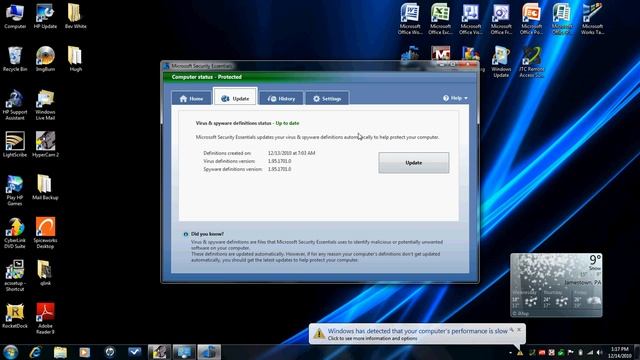Open the weather gadget for Jamestown, PA
This screenshot has width=640, height=360.
(x=556, y=285)
